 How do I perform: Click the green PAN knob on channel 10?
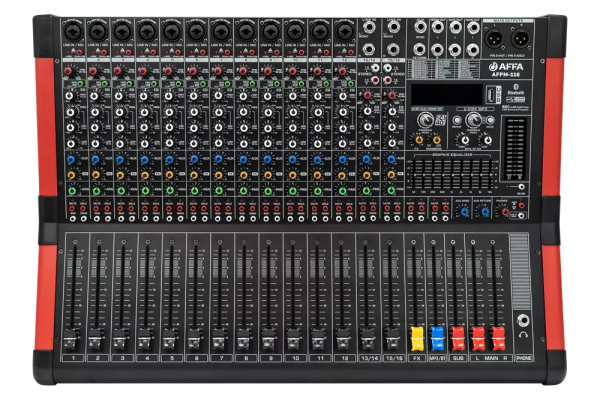pos(293,190)
